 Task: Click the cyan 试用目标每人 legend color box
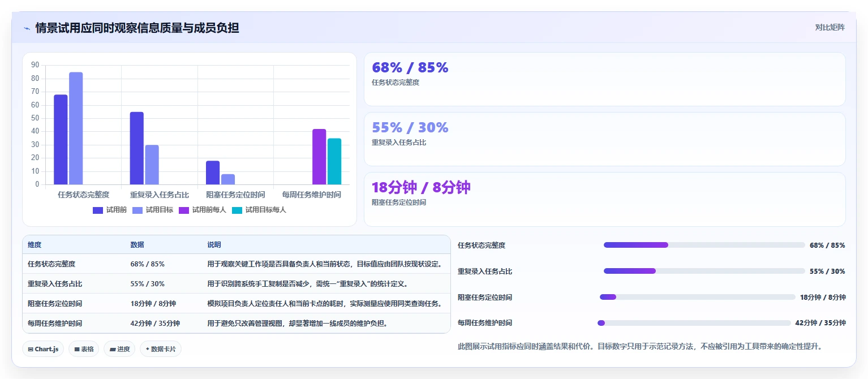coord(237,210)
